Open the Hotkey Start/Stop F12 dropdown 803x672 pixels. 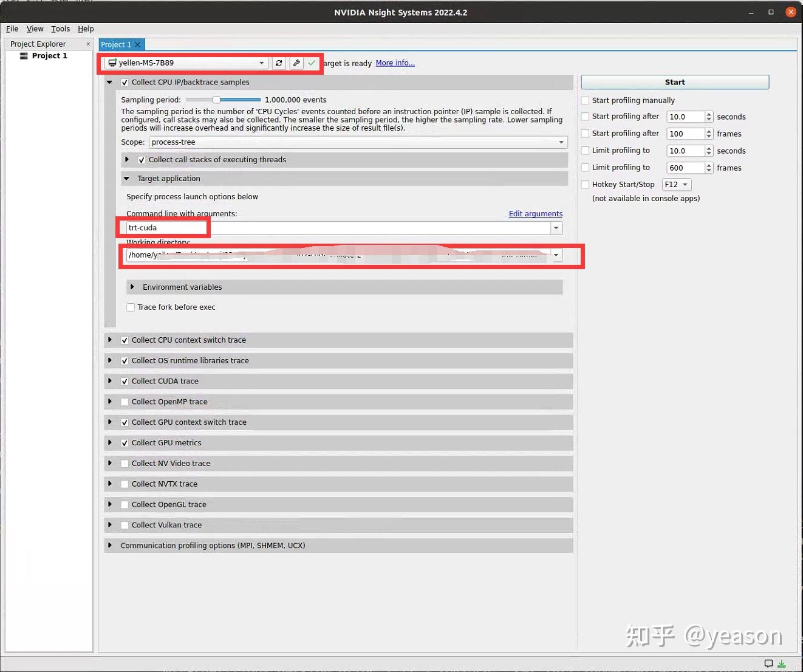[676, 184]
